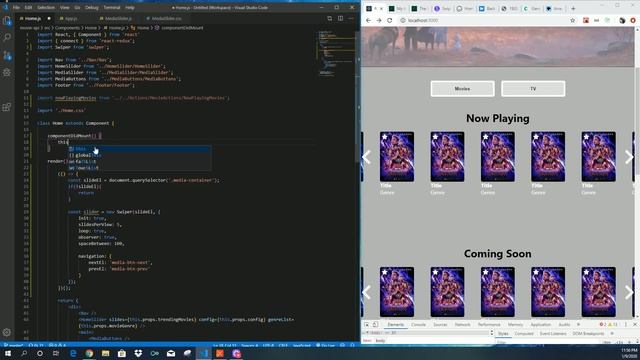
Task: Toggle the device toolbar icon in DevTools
Action: (376, 324)
